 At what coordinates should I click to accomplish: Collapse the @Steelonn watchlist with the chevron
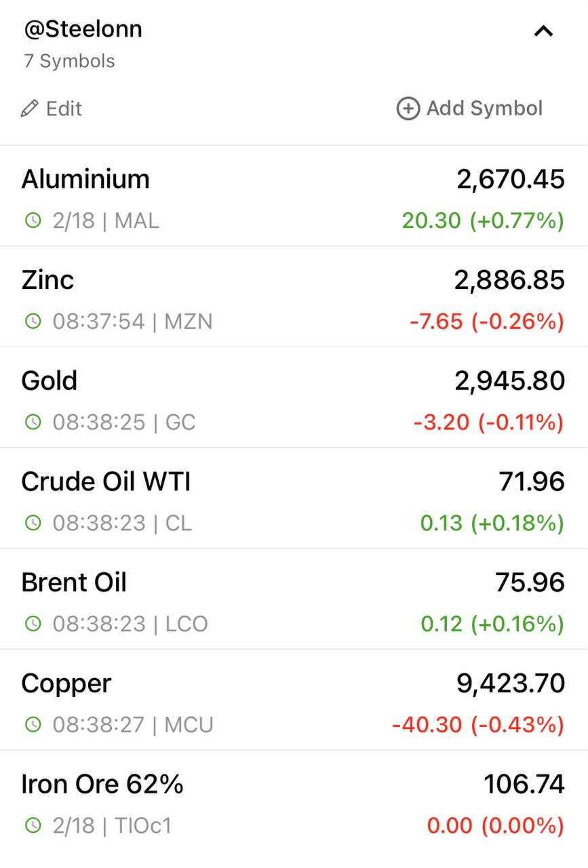(544, 31)
